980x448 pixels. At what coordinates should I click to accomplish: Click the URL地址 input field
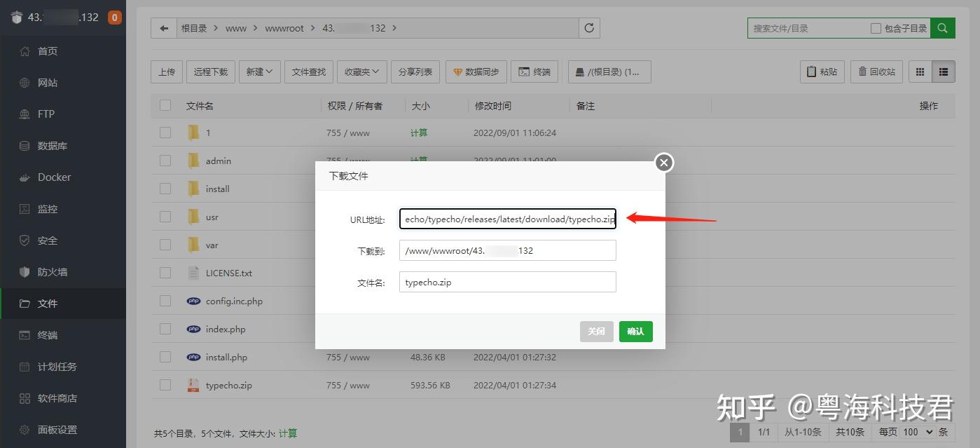pyautogui.click(x=508, y=219)
